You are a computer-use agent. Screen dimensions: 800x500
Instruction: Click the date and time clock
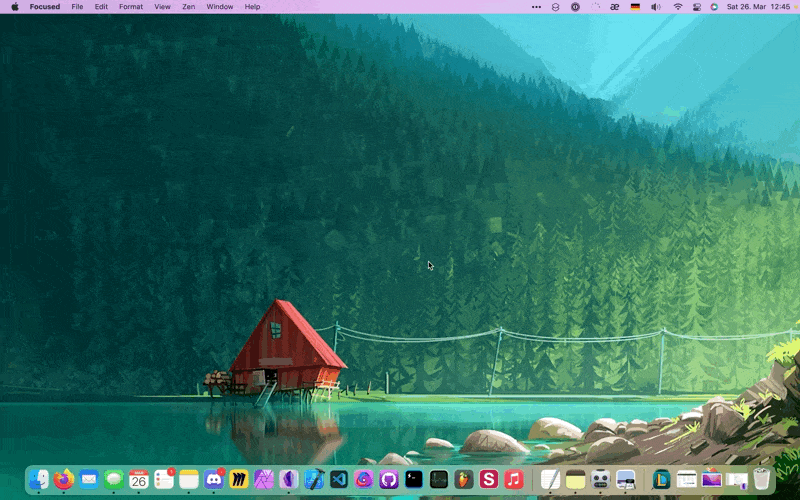coord(758,7)
